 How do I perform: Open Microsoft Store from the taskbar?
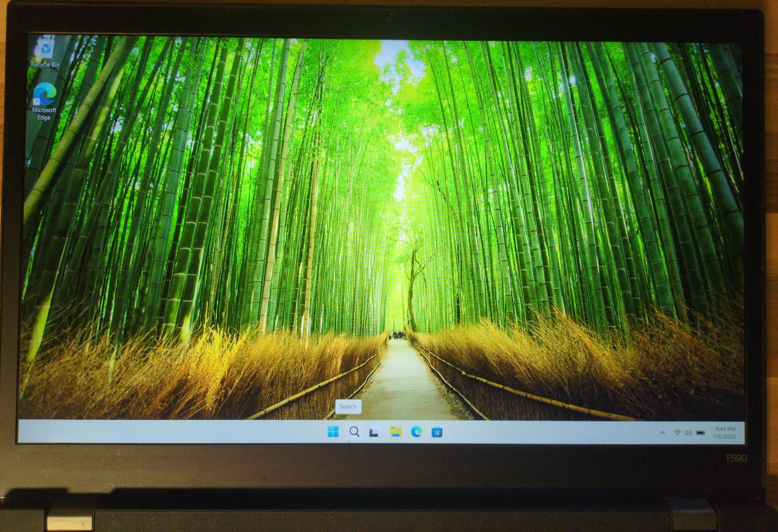point(437,432)
